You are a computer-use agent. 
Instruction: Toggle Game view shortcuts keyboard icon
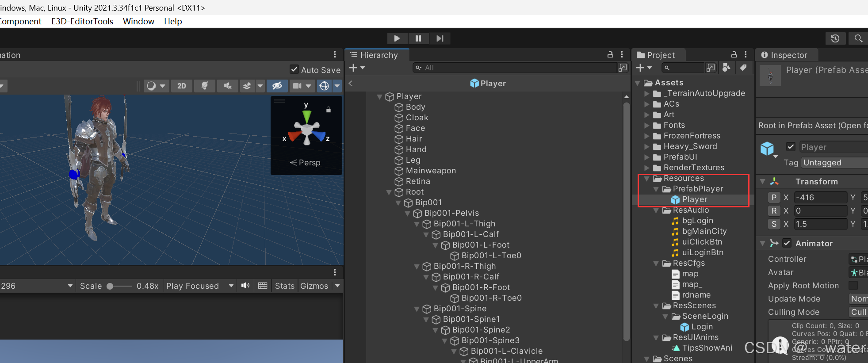pos(263,286)
